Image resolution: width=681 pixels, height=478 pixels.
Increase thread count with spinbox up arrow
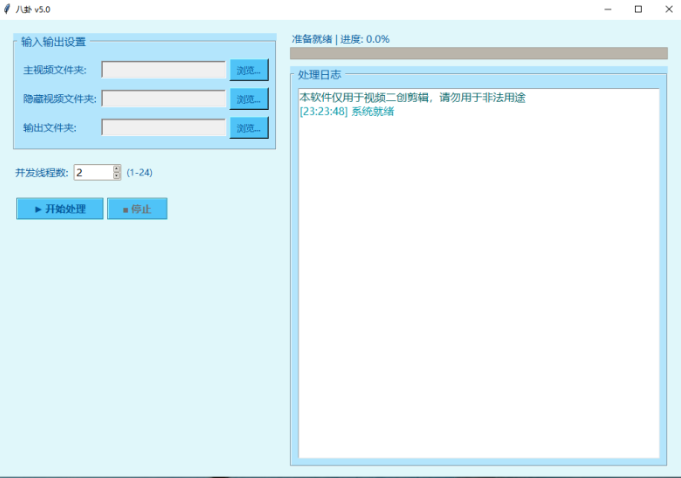(117, 168)
